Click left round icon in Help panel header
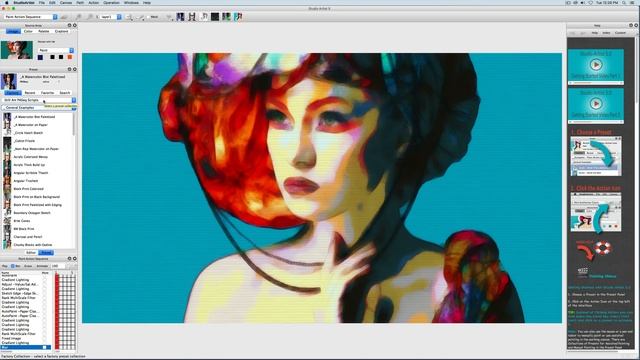 [631, 25]
